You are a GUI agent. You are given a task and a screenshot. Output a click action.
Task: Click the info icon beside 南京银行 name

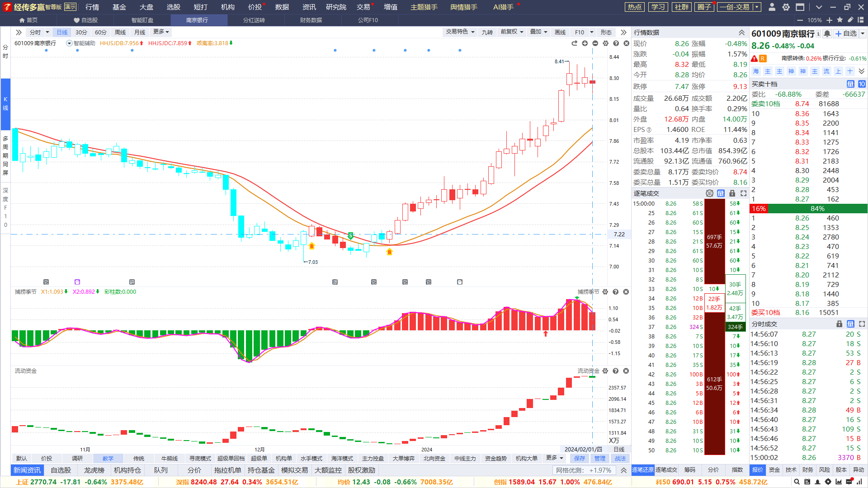coord(818,34)
